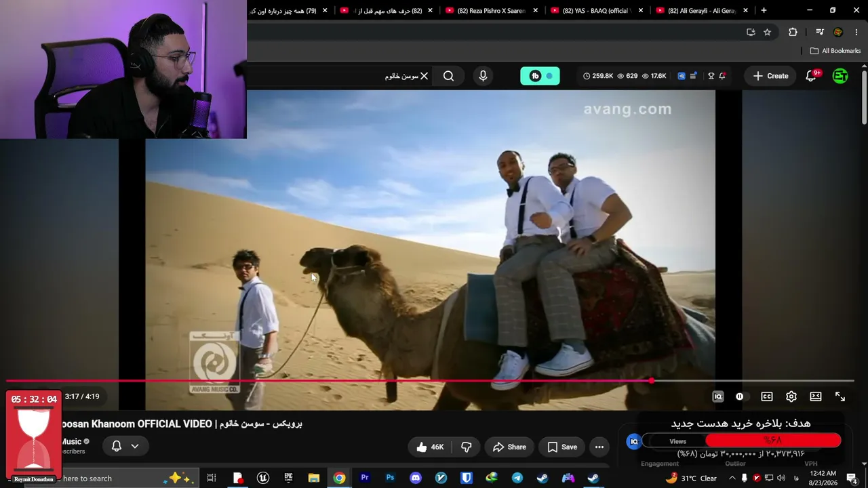The width and height of the screenshot is (868, 488).
Task: Save the video to a playlist
Action: tap(562, 447)
